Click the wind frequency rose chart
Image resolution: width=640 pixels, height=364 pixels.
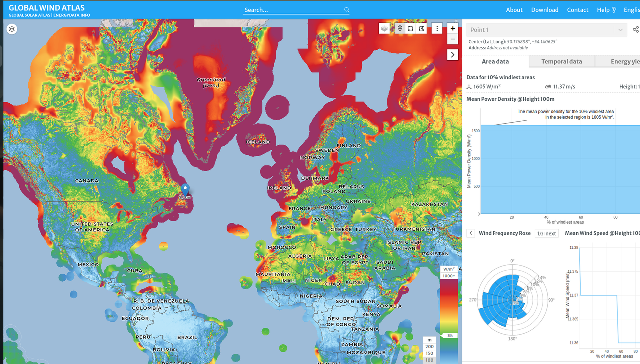coord(512,300)
